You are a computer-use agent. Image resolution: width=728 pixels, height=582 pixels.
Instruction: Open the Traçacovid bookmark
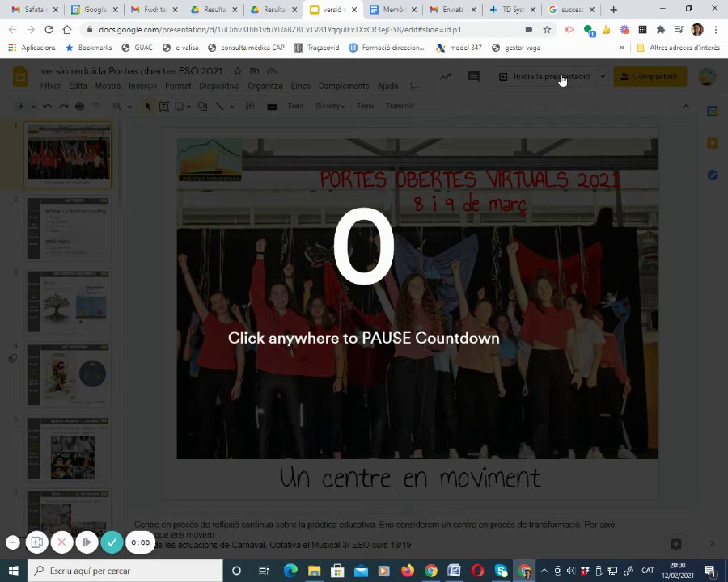pyautogui.click(x=316, y=48)
